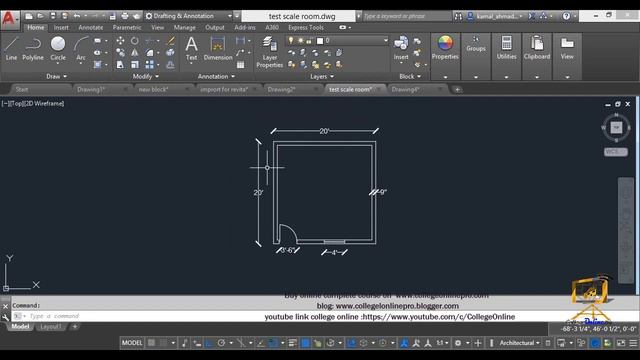Switch to Drawing1 file tab

point(91,89)
